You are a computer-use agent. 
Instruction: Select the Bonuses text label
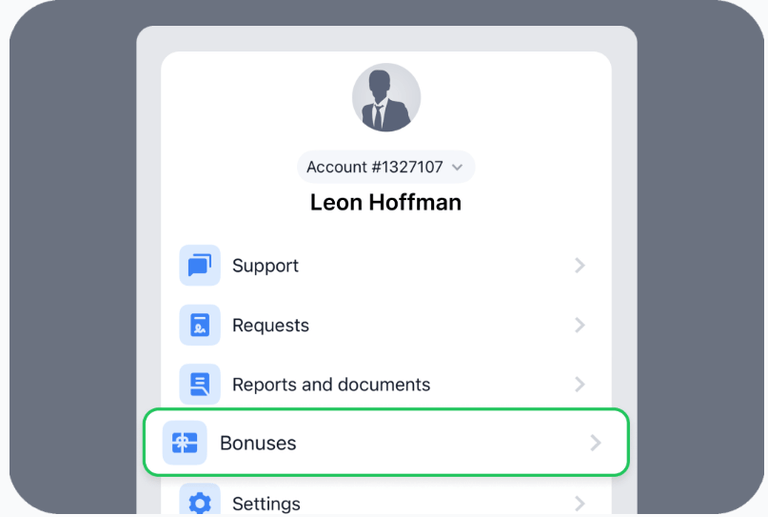click(258, 443)
